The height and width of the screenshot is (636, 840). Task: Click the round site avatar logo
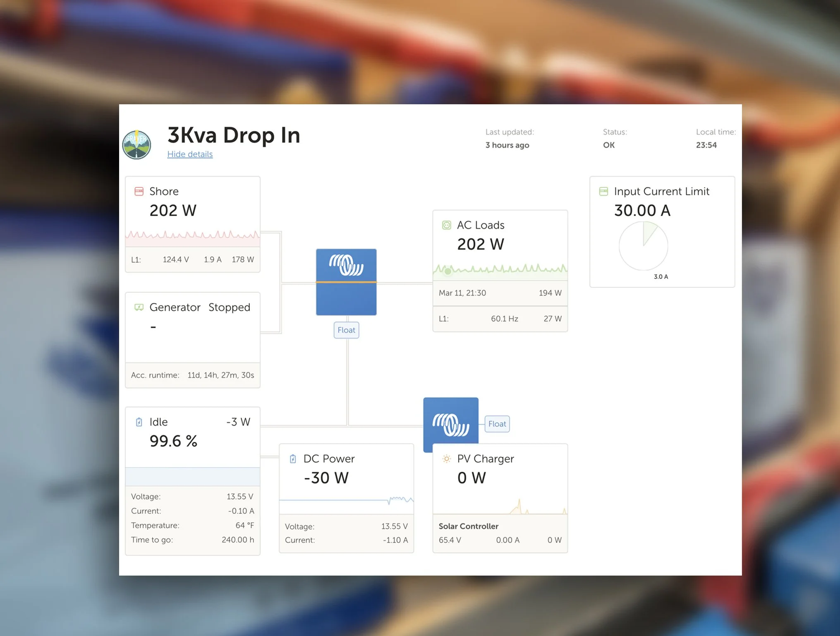(x=137, y=145)
